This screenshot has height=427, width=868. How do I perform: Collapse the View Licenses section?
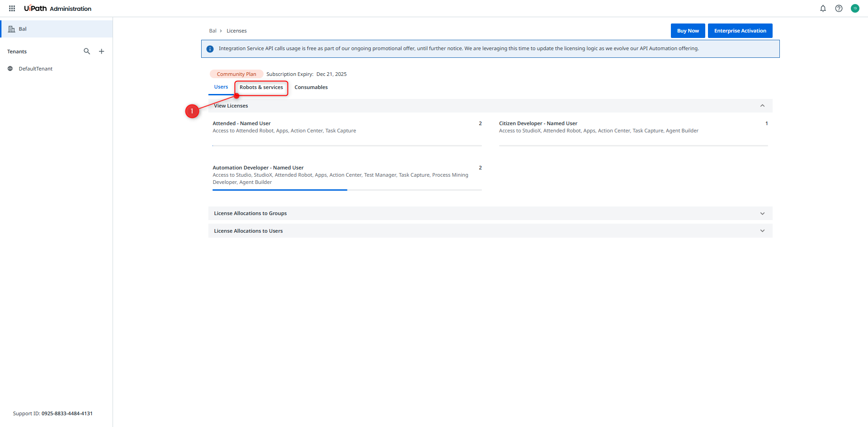coord(762,106)
